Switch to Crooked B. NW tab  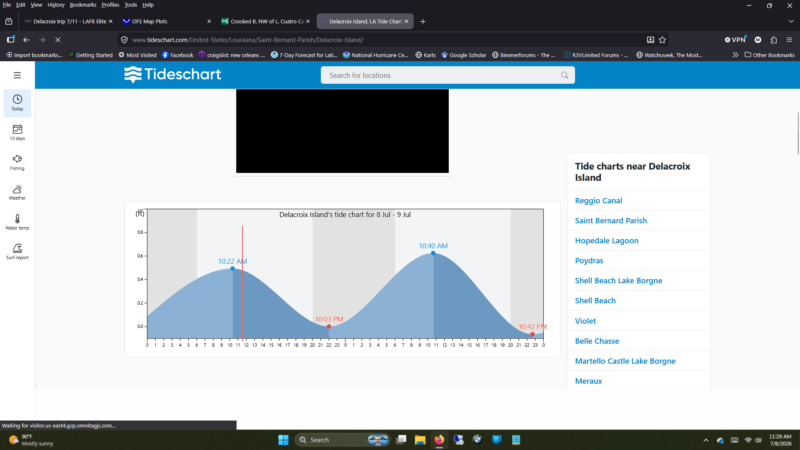pyautogui.click(x=265, y=21)
